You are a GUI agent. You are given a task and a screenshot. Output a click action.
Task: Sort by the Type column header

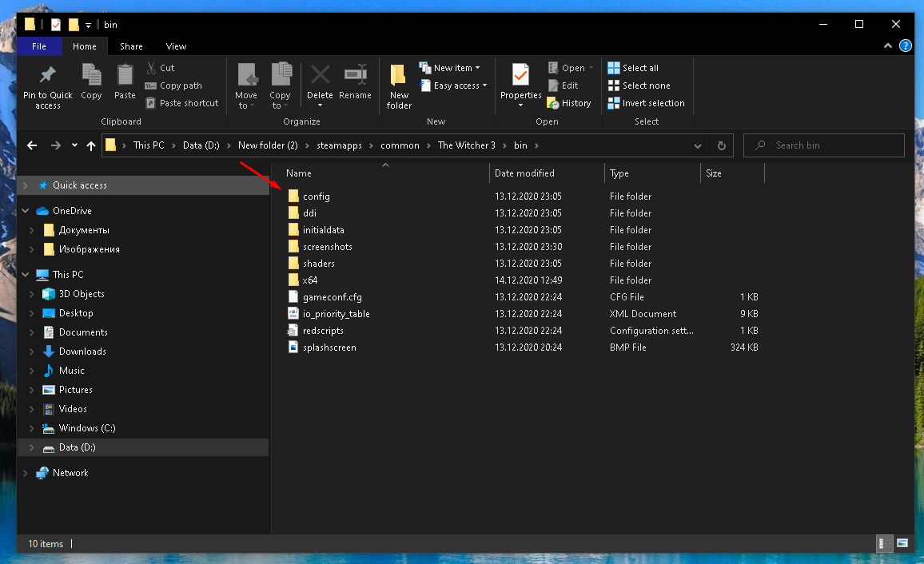pyautogui.click(x=652, y=173)
